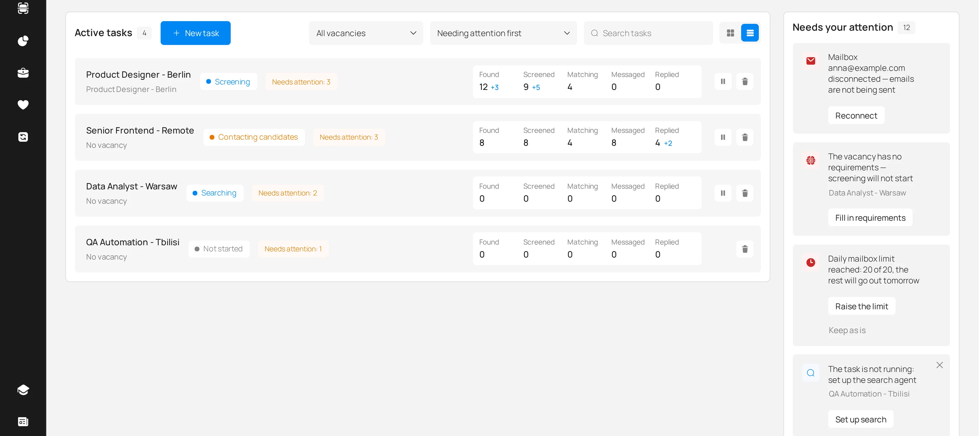Click the Searching status chip
The image size is (980, 436).
pyautogui.click(x=215, y=193)
